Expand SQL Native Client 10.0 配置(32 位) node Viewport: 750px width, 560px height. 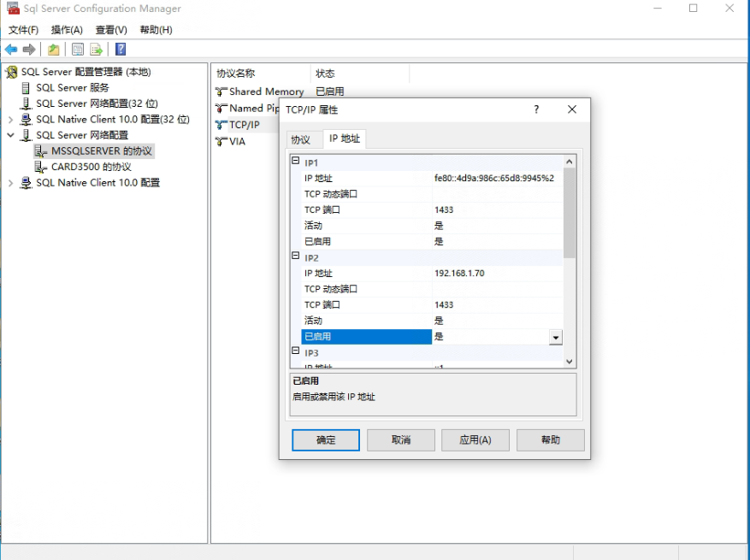[10, 120]
